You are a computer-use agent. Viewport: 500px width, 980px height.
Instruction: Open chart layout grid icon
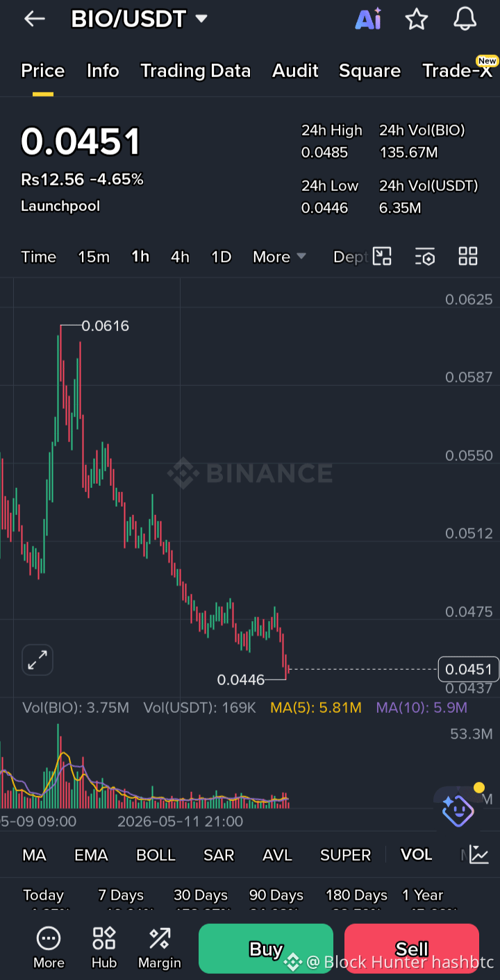click(468, 257)
